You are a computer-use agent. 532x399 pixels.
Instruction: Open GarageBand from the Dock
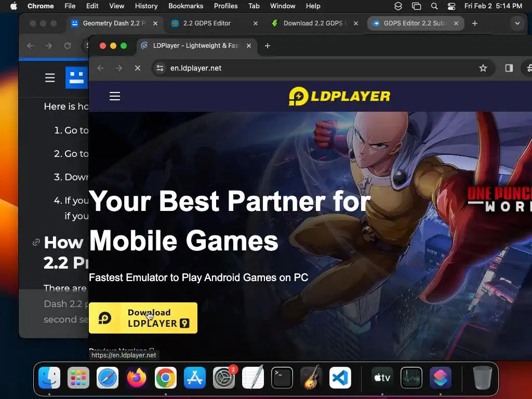click(311, 378)
